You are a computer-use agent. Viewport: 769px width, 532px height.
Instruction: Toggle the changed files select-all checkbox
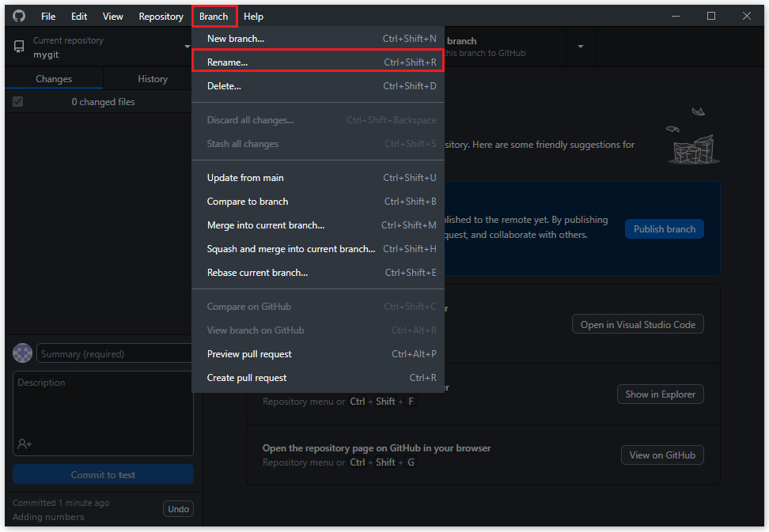pos(18,102)
